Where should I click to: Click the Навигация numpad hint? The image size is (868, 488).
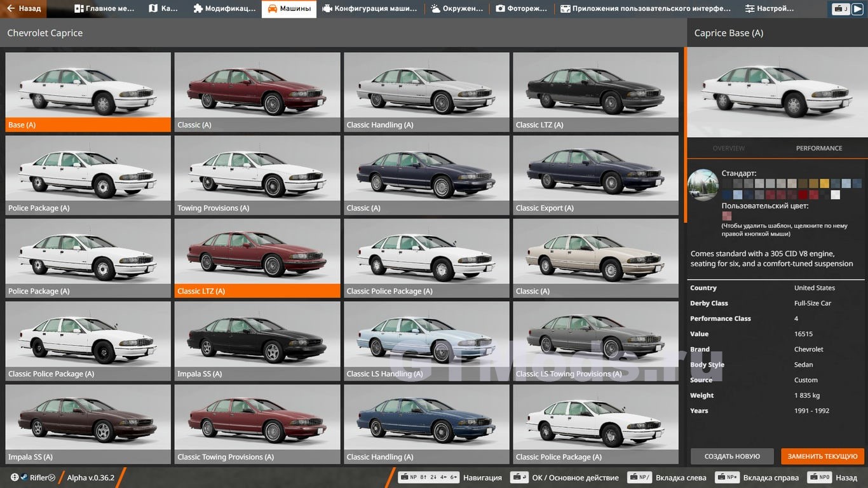(x=450, y=477)
